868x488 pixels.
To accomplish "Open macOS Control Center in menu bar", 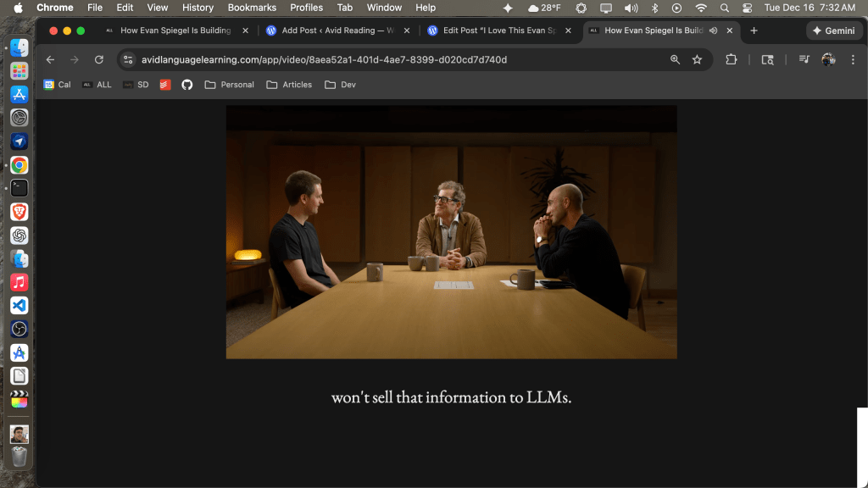I will pos(747,8).
